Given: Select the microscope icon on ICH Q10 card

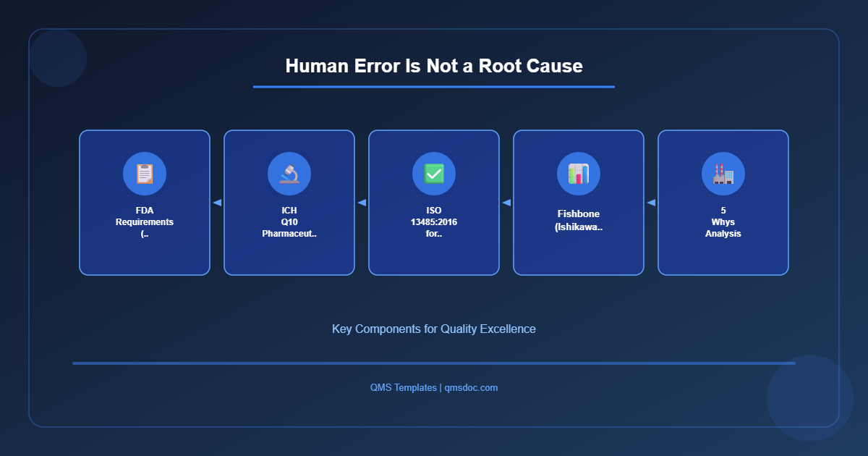Looking at the screenshot, I should coord(289,173).
